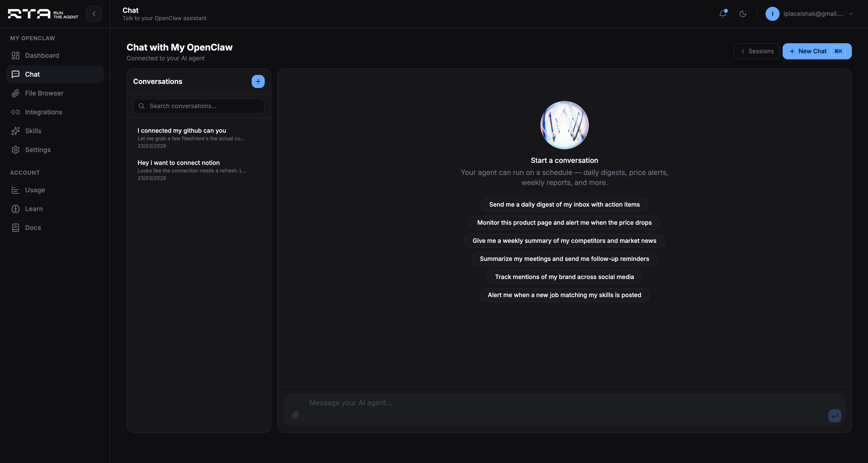
Task: Open 'I connected my github can you' conversation
Action: [199, 138]
